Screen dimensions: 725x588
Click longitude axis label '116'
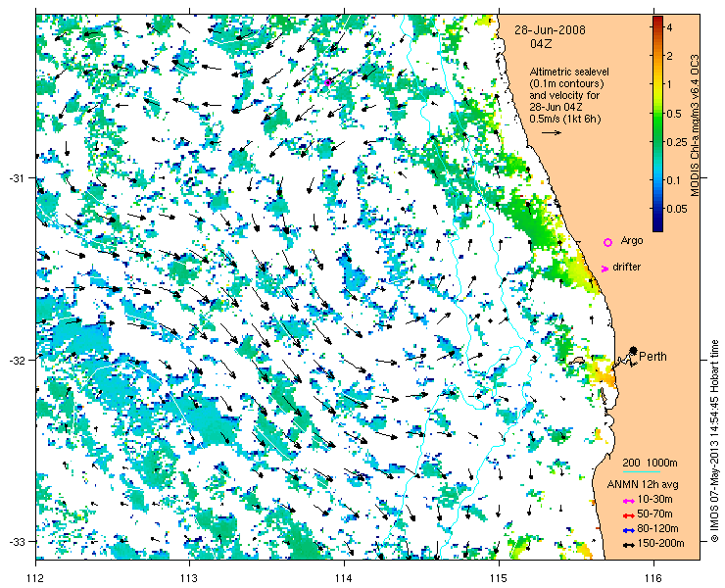coord(653,578)
